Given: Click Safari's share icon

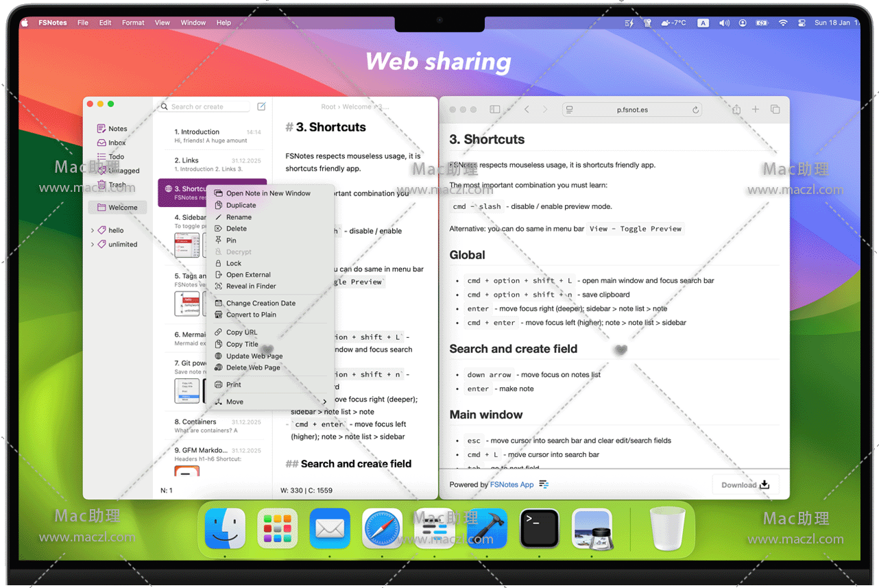Looking at the screenshot, I should point(736,110).
